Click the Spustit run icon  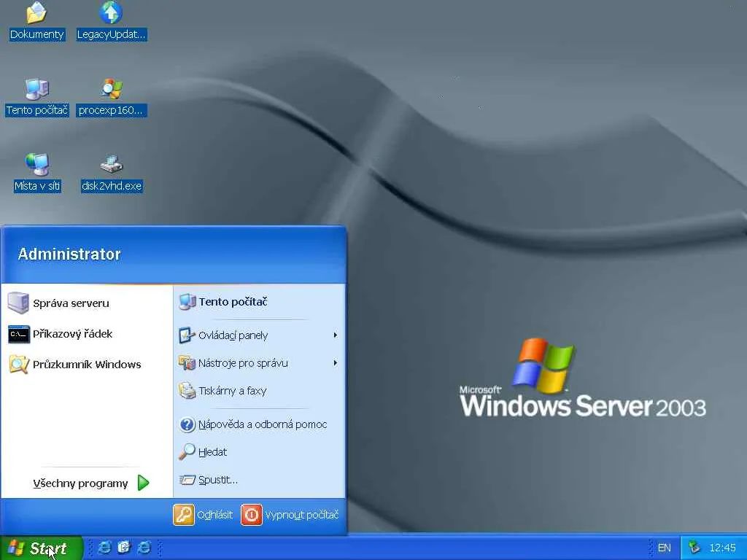click(187, 480)
